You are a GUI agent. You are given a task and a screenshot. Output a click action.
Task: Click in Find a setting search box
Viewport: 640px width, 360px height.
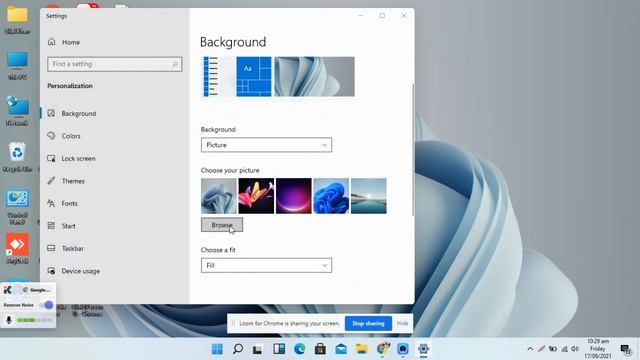click(114, 64)
